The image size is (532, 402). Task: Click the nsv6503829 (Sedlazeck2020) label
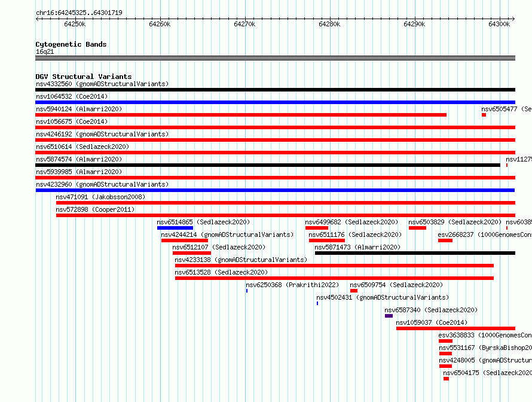(x=455, y=222)
